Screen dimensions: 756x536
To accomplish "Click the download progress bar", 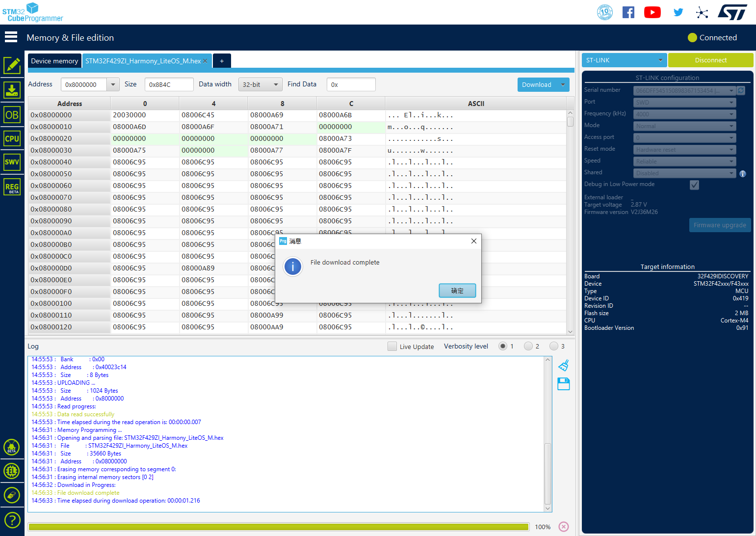I will click(x=279, y=527).
